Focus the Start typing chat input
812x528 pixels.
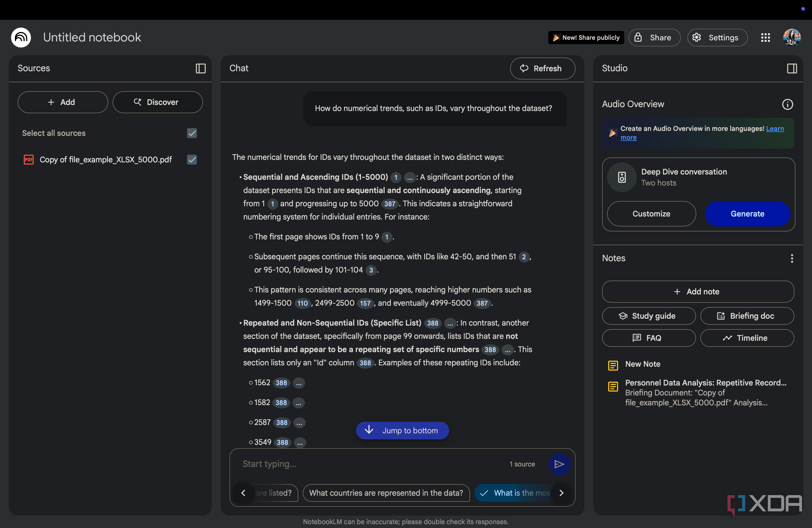[x=372, y=464]
